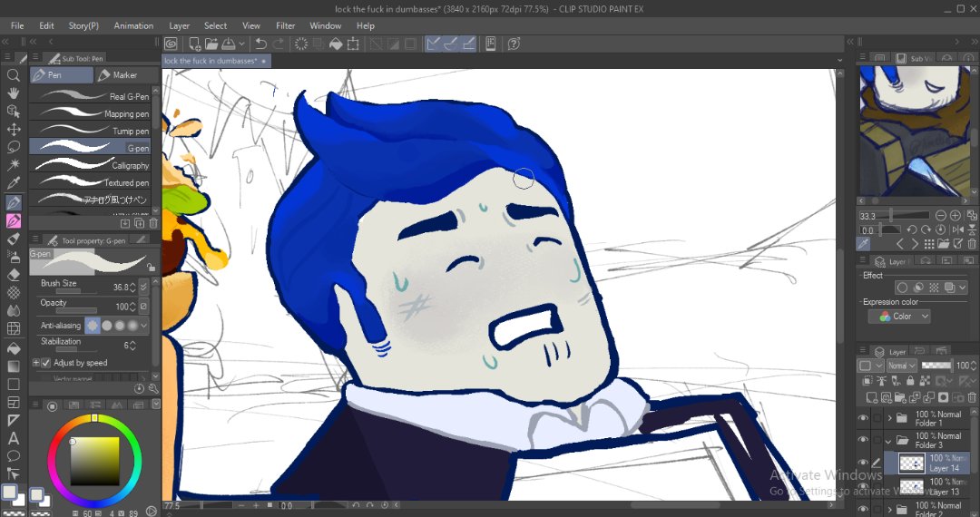Select the Airbrush tool
980x517 pixels.
(x=13, y=257)
